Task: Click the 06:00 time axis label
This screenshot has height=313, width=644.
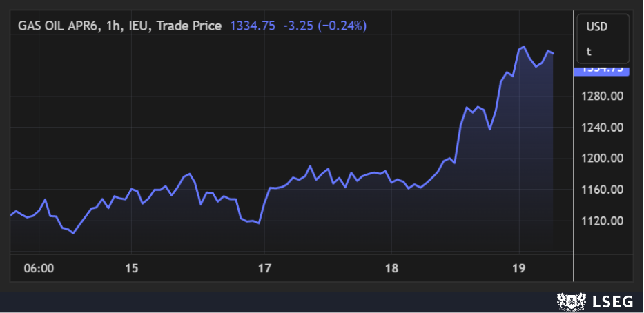Action: coord(39,268)
